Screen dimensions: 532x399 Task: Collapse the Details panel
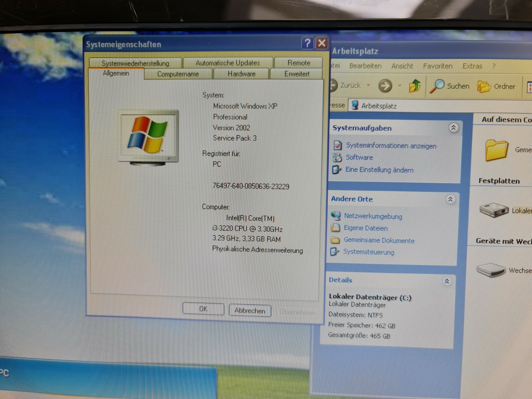tap(447, 281)
